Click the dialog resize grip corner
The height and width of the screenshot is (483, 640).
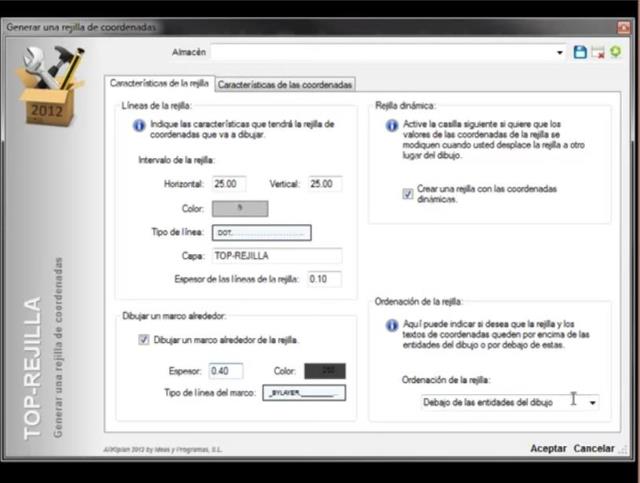tap(623, 450)
